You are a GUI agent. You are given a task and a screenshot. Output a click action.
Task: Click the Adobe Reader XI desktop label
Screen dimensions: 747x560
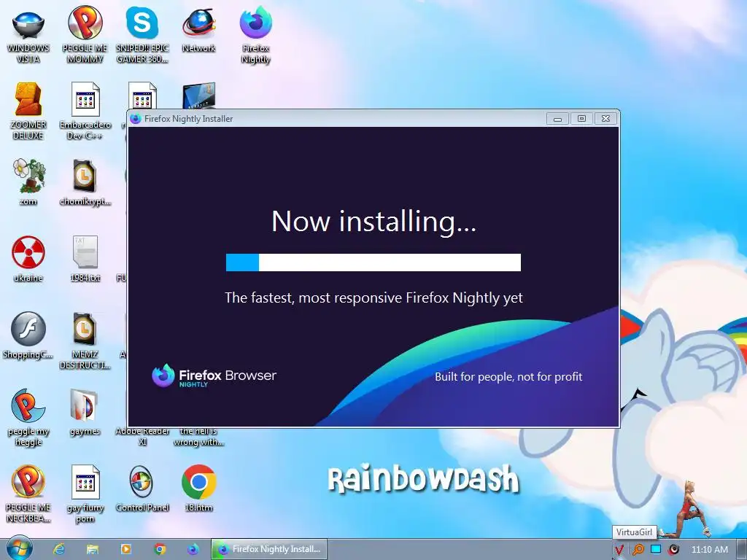pos(142,436)
